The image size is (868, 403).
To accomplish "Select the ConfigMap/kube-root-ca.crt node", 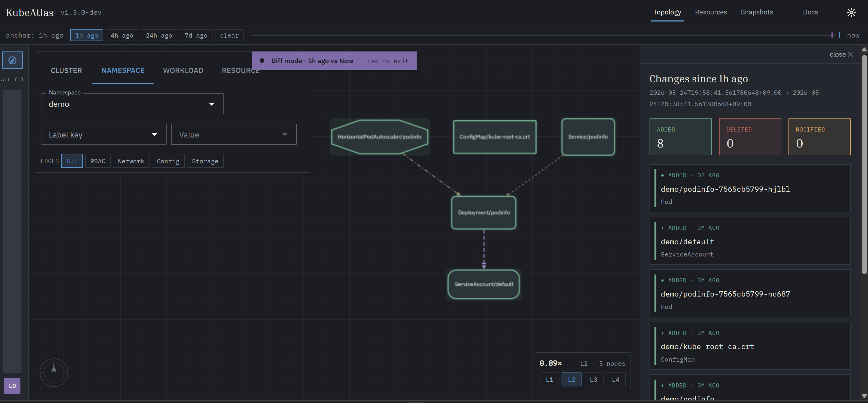I will (495, 137).
